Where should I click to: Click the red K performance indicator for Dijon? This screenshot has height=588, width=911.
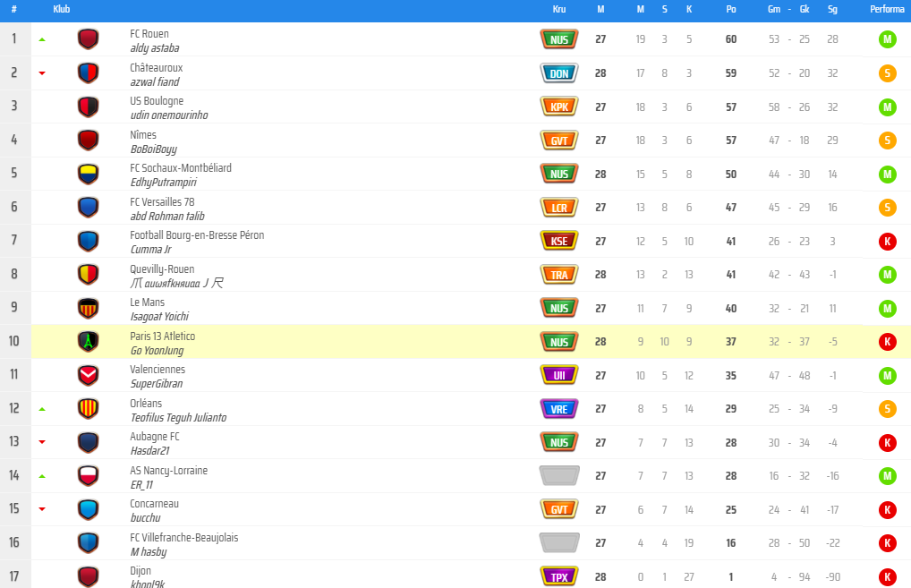[x=887, y=577]
